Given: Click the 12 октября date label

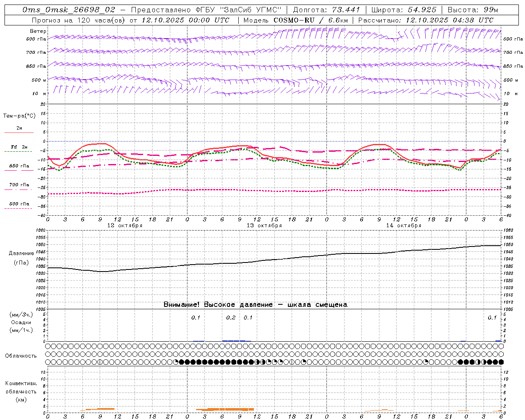Looking at the screenshot, I should coord(125,226).
